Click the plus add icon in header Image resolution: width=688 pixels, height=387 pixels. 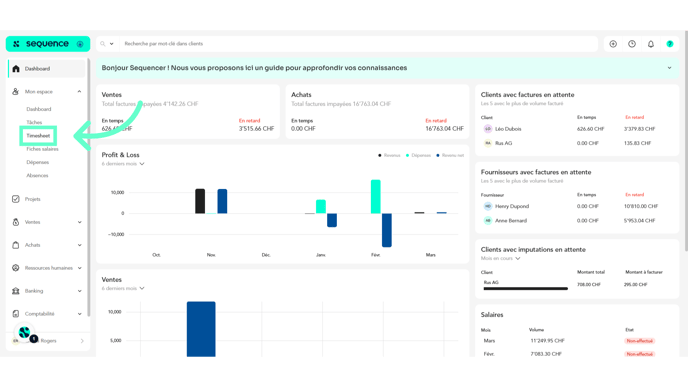pyautogui.click(x=613, y=44)
